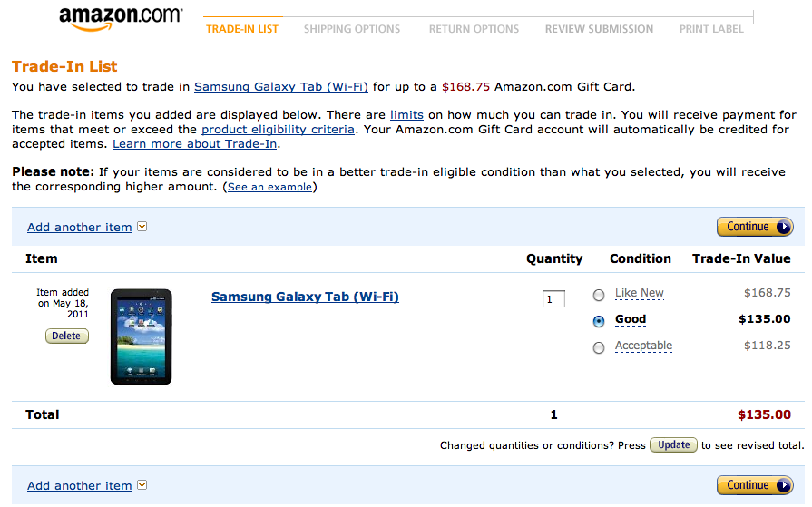Open the Samsung Galaxy Tab item title link

point(305,297)
